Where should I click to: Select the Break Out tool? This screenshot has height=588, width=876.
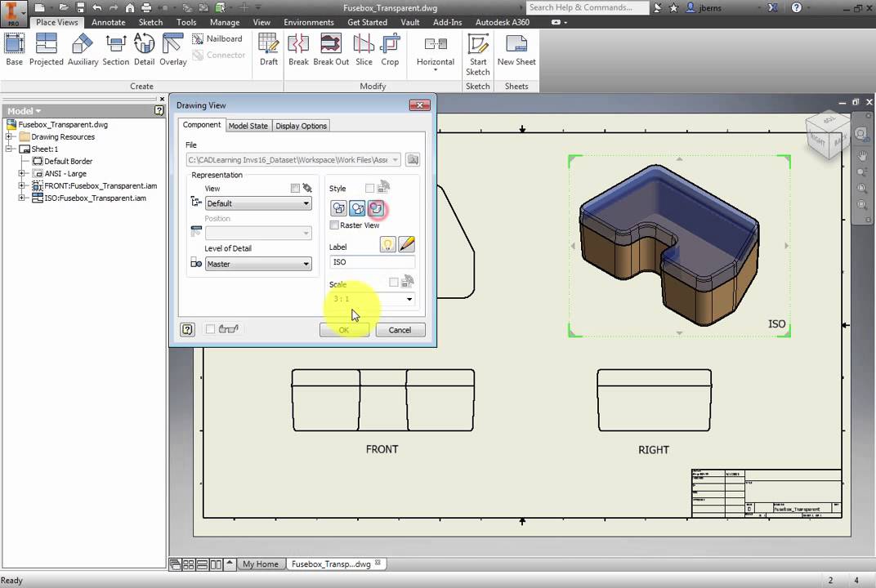[331, 49]
